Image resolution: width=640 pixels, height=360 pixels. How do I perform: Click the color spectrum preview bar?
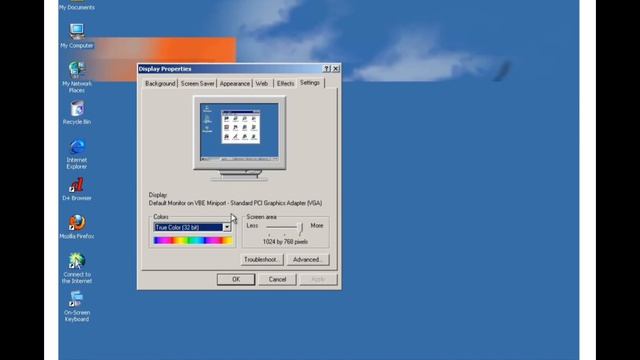click(193, 241)
